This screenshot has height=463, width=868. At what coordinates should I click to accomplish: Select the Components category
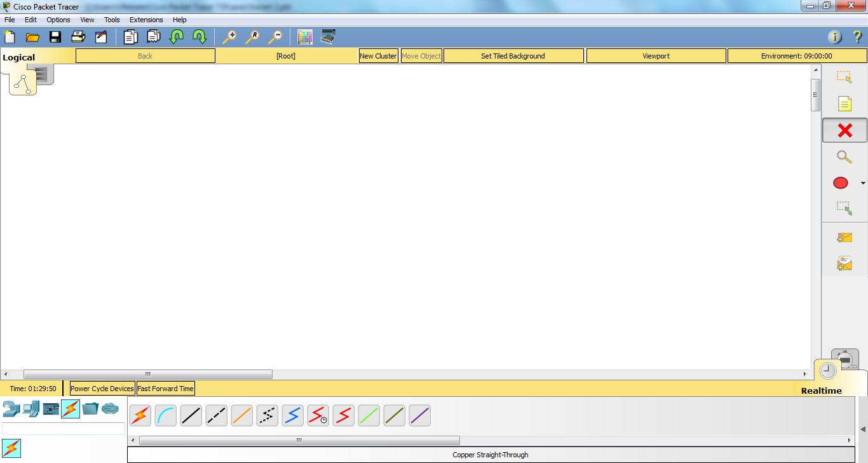(x=51, y=409)
